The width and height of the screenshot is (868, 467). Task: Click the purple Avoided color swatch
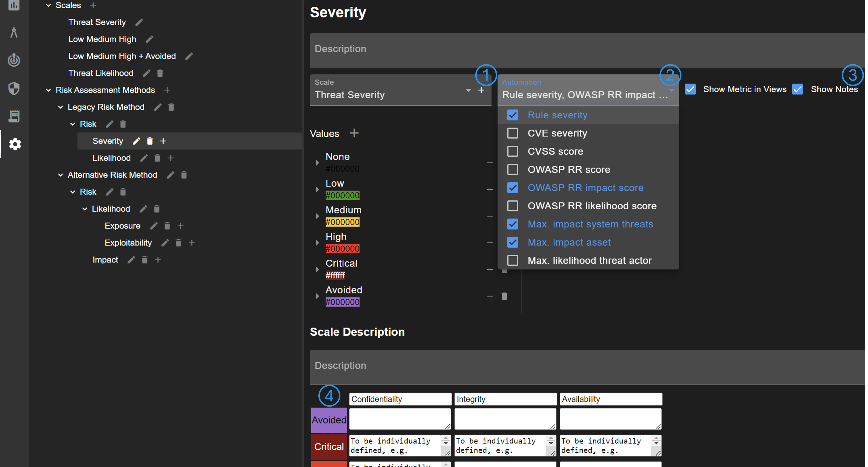click(x=342, y=302)
